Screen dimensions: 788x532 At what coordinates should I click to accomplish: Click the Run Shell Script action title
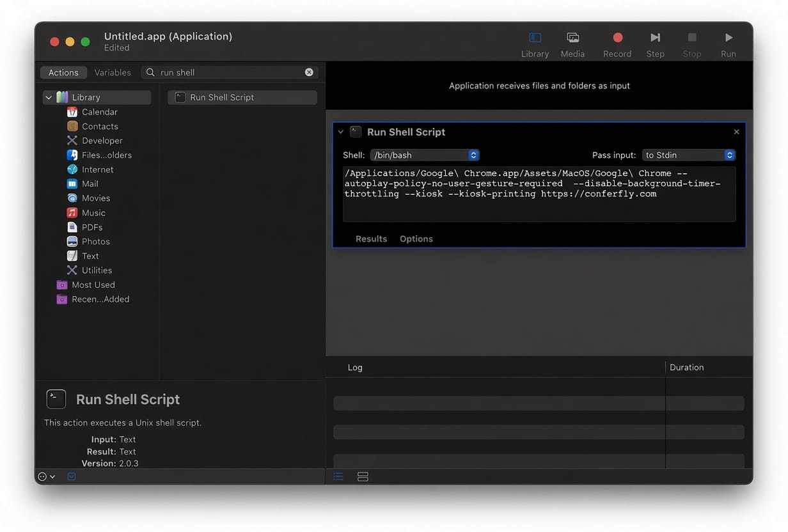tap(406, 132)
